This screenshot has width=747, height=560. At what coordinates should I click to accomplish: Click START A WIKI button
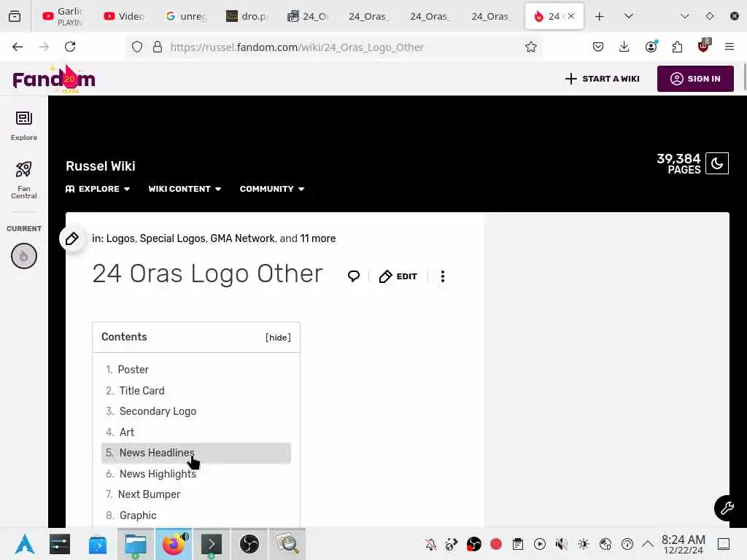[602, 79]
